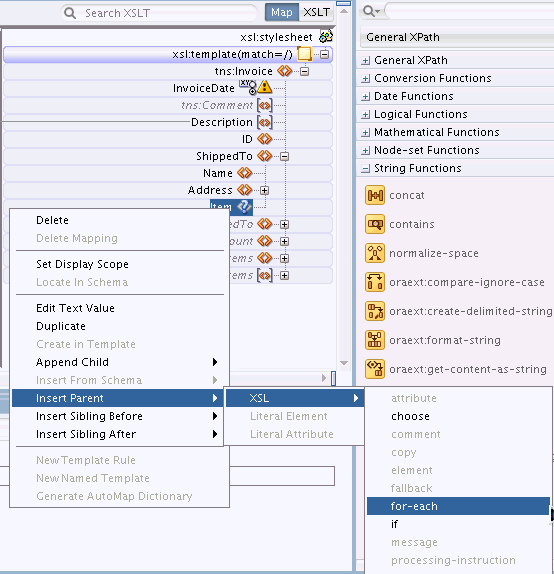Select the contains function icon
Image resolution: width=554 pixels, height=574 pixels.
click(x=375, y=224)
